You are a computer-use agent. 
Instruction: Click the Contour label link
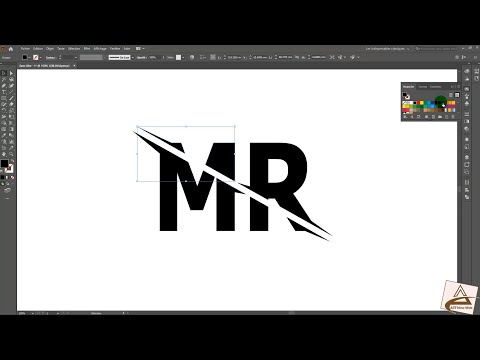[x=50, y=58]
